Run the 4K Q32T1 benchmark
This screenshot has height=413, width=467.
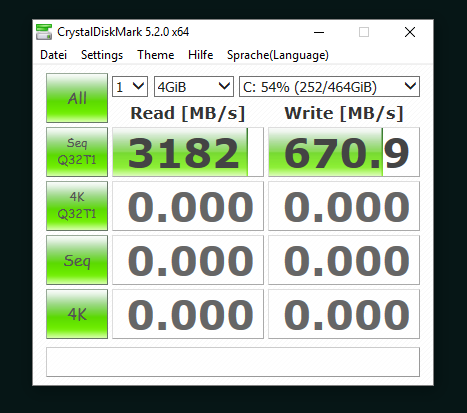77,206
